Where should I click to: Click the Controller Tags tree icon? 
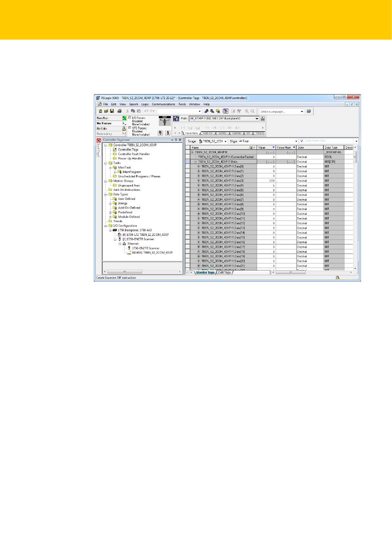click(x=115, y=149)
